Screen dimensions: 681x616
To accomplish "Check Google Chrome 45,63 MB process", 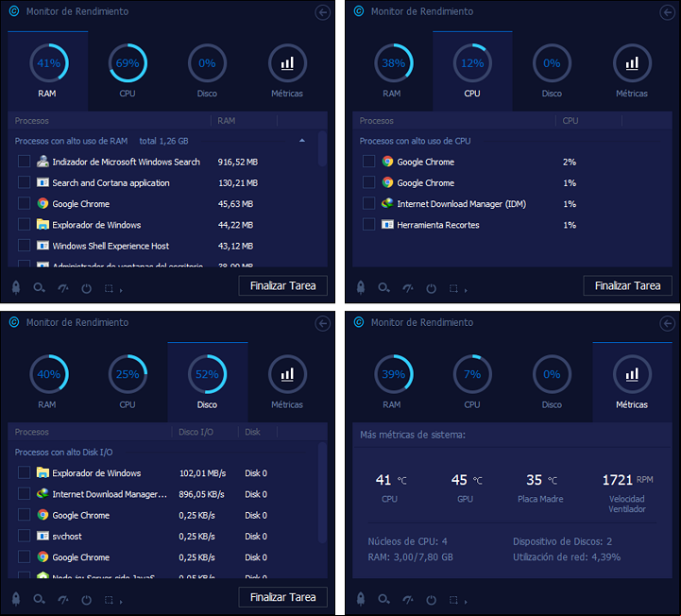I will 24,203.
